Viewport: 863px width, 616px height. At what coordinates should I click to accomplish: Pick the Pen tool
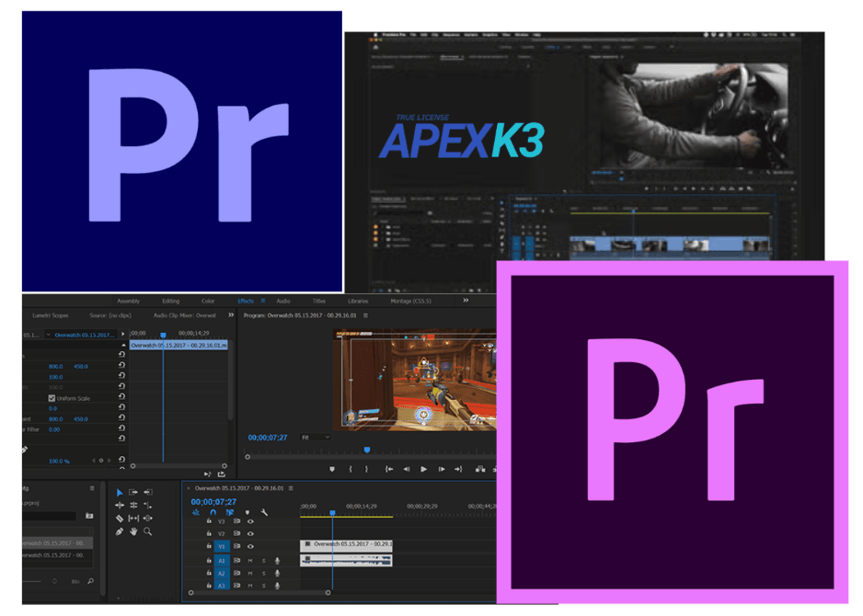(x=120, y=531)
